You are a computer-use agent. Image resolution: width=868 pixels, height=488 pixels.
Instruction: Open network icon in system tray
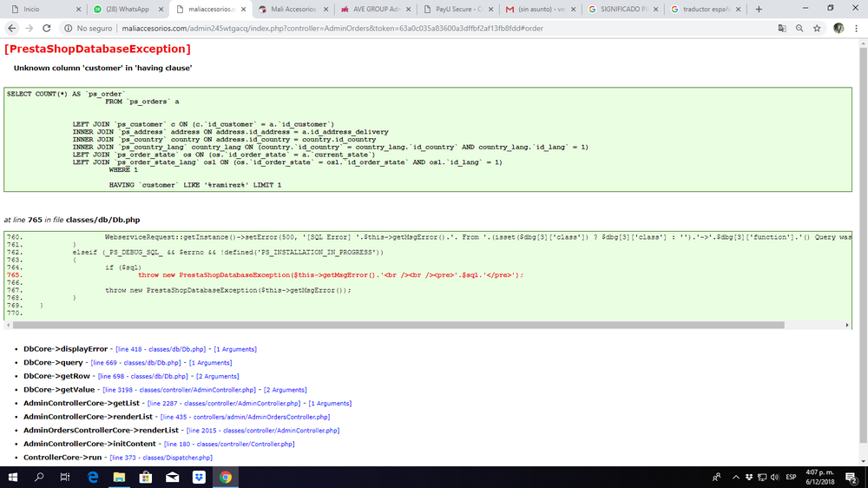pyautogui.click(x=762, y=477)
